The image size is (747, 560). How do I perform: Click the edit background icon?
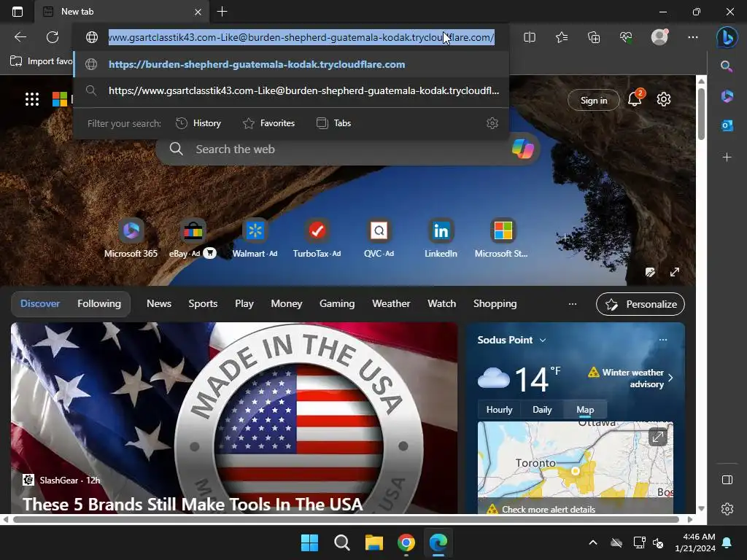pos(650,272)
